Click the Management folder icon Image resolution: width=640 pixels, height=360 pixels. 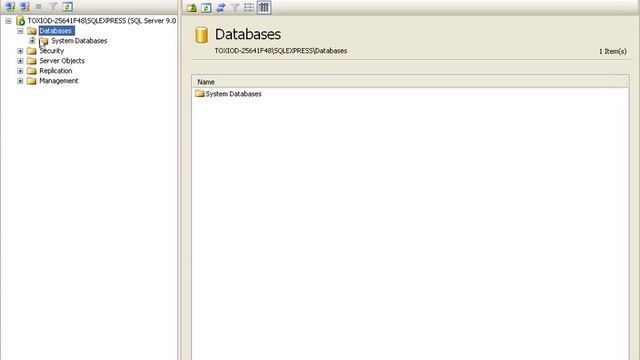[32, 81]
